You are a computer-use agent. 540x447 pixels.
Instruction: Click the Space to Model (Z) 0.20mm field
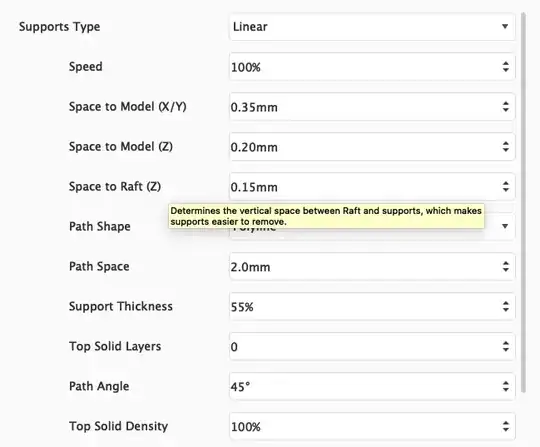(x=372, y=146)
